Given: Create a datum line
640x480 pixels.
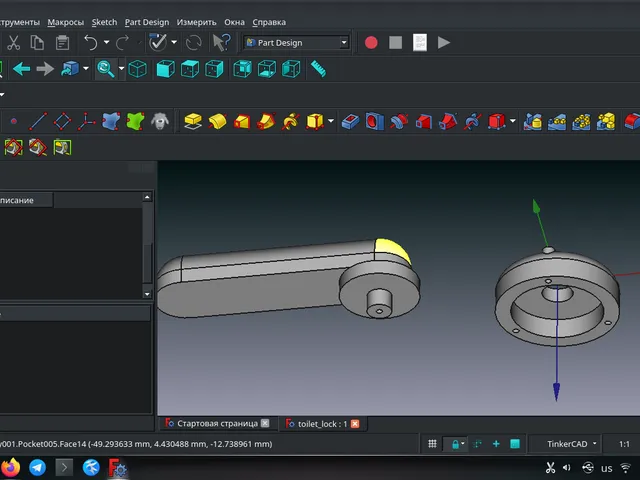Looking at the screenshot, I should (38, 121).
